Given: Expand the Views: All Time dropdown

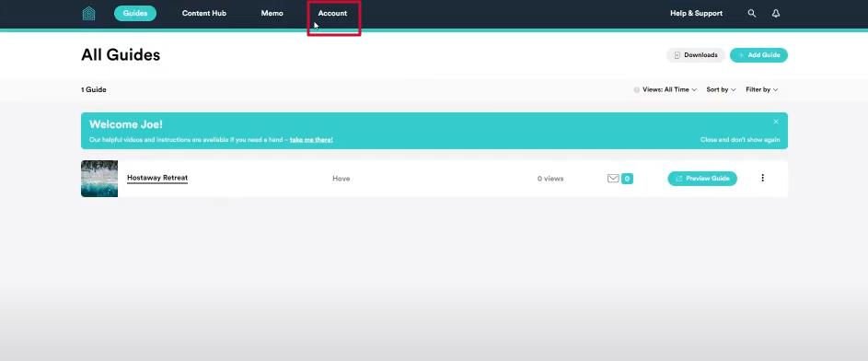Looking at the screenshot, I should coord(665,89).
